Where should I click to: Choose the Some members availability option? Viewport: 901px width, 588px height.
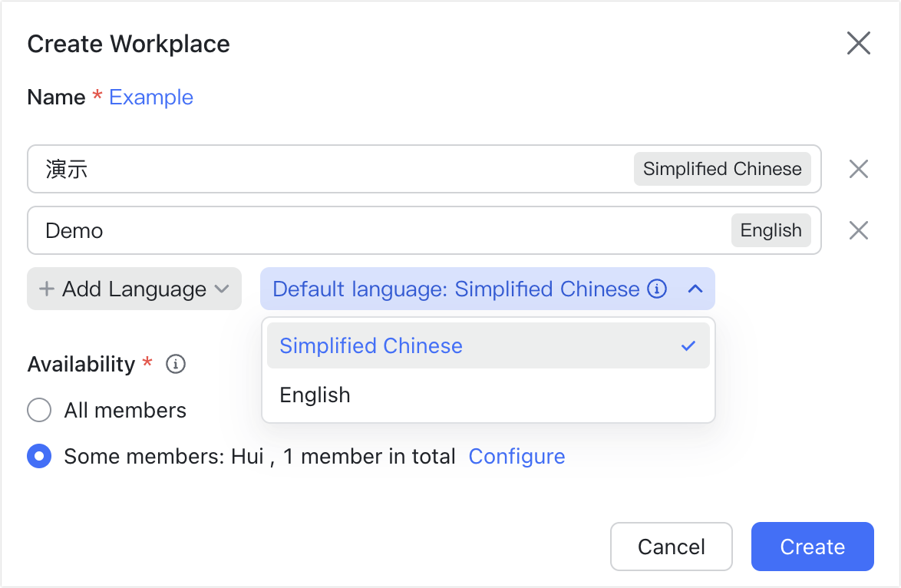pyautogui.click(x=39, y=456)
